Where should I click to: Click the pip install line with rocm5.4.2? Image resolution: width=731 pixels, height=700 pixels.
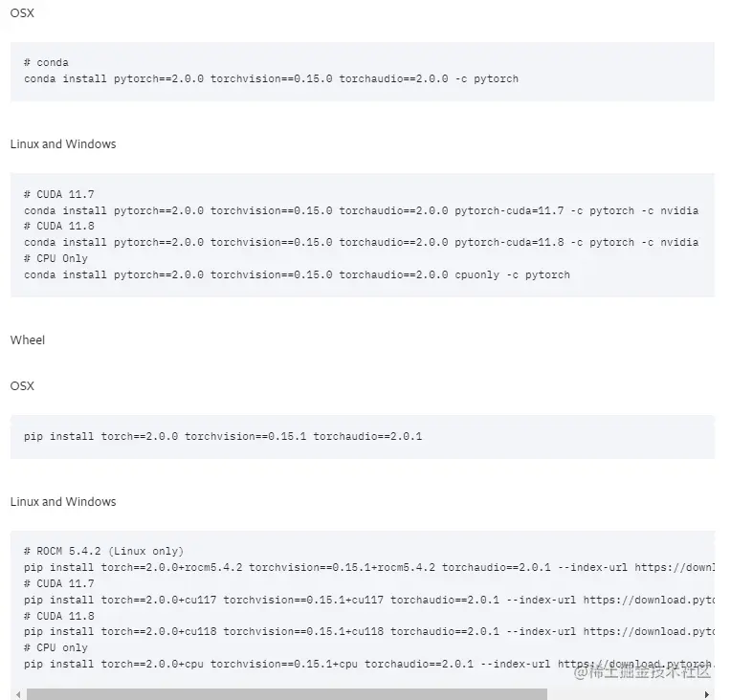(369, 568)
